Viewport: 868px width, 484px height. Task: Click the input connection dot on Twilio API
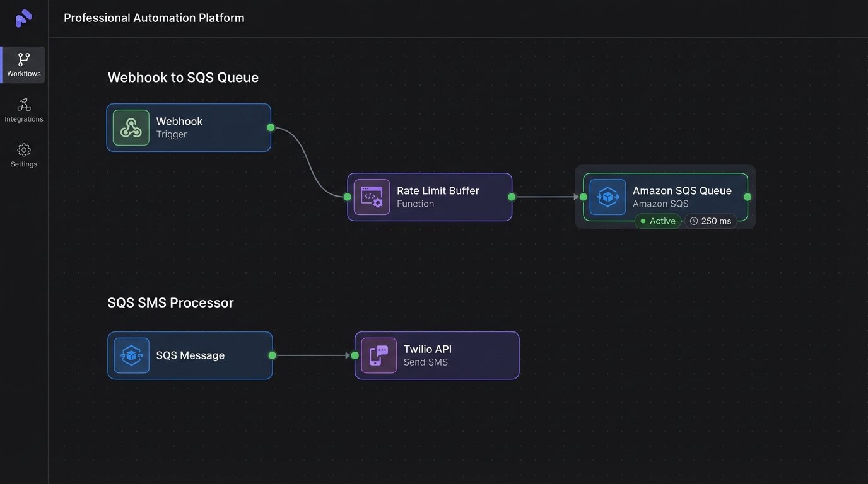355,355
